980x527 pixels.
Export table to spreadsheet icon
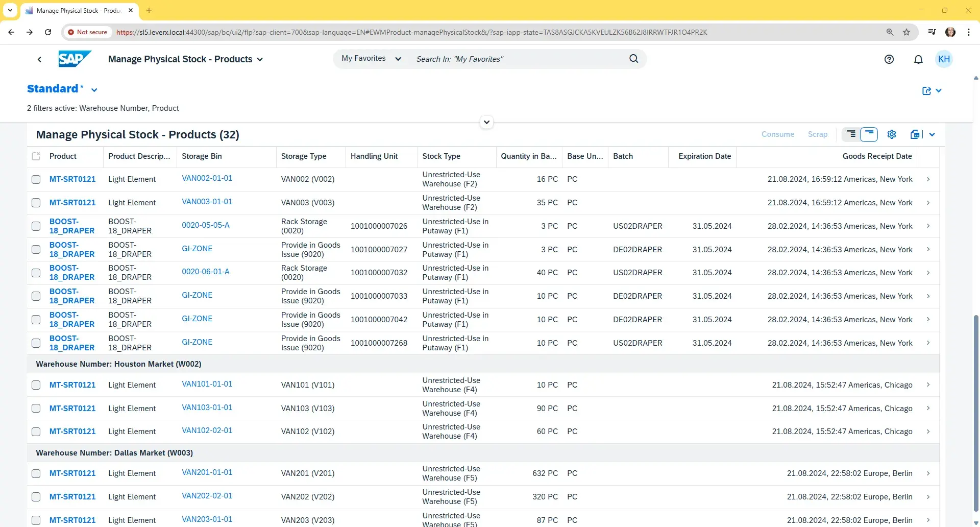[x=915, y=134]
